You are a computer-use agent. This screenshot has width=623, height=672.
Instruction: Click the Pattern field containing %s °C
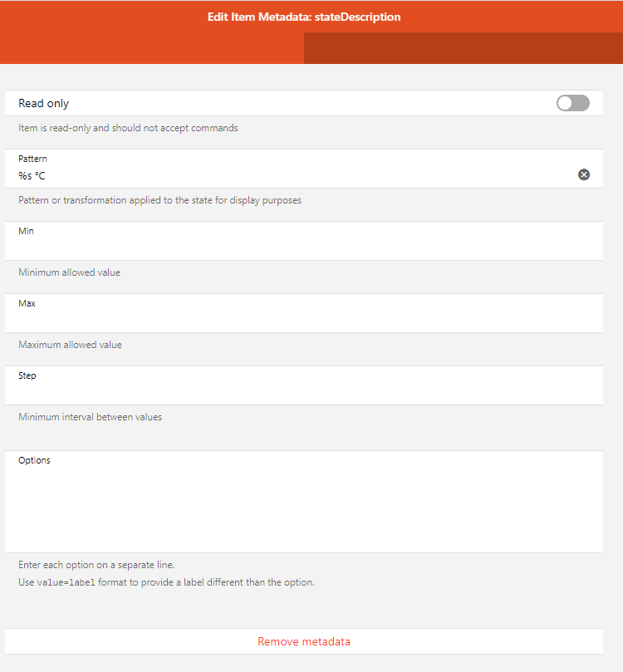pos(291,175)
